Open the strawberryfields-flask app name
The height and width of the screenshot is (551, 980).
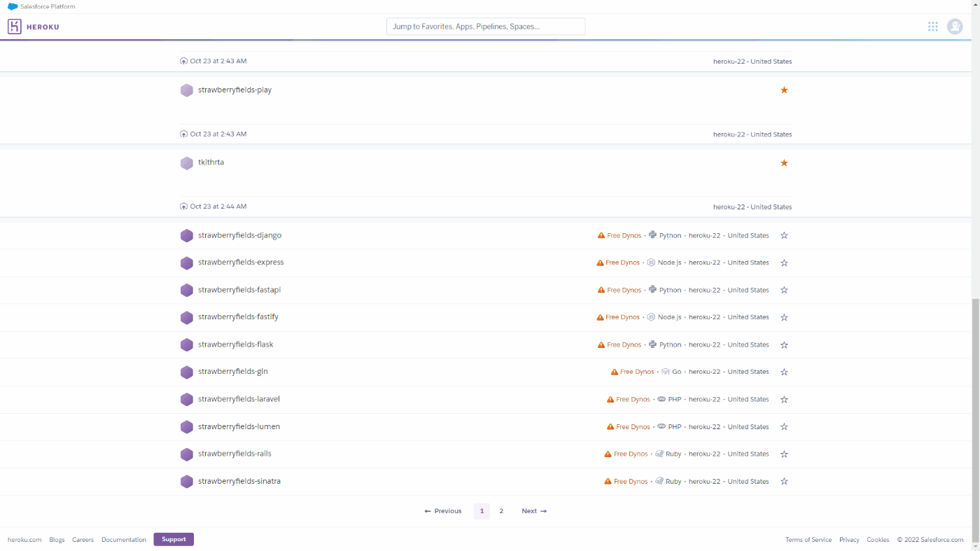235,344
